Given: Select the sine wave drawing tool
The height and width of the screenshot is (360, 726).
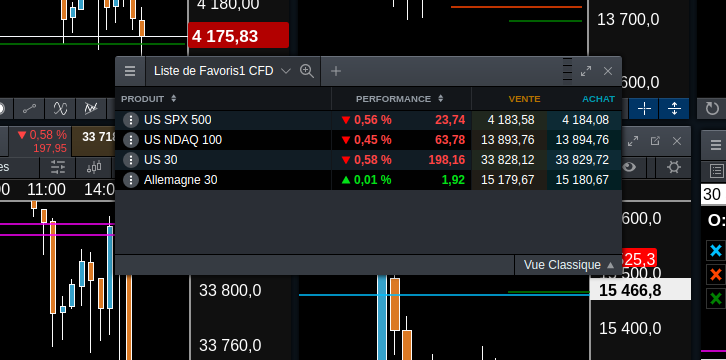Looking at the screenshot, I should point(60,109).
